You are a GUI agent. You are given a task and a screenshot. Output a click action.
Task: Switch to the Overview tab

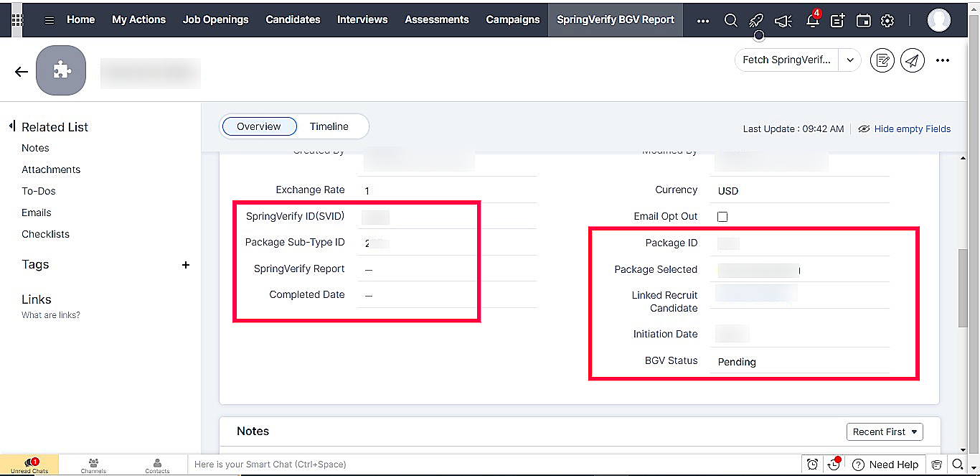(259, 126)
